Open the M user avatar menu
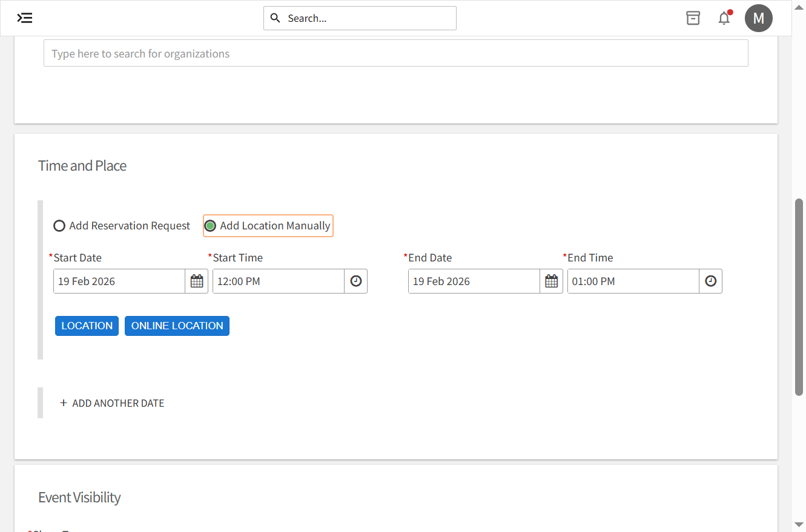Image resolution: width=806 pixels, height=532 pixels. (759, 18)
